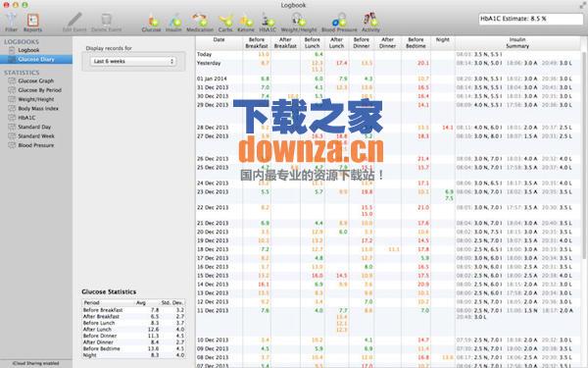
Task: Add a Ketone entry from toolbar
Action: click(x=246, y=23)
